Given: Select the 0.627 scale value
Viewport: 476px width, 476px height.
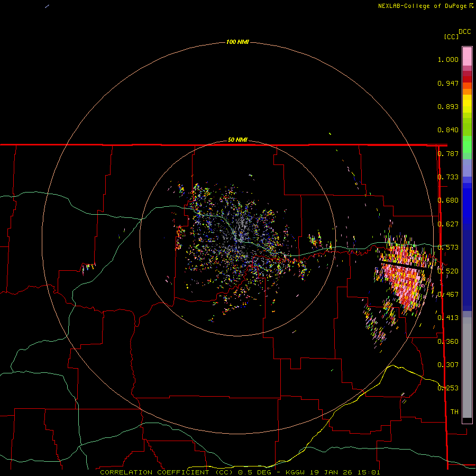Looking at the screenshot, I should click(x=448, y=224).
